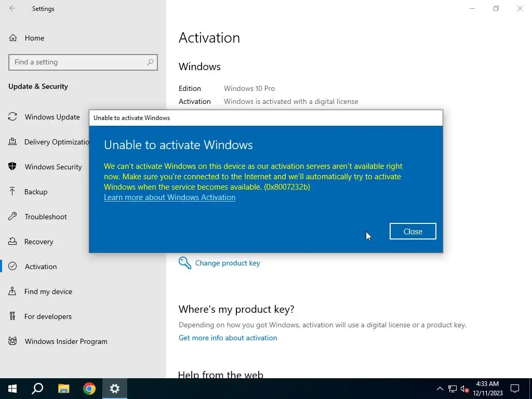Screen dimensions: 532x399
Task: Open Learn more about Windows Activation link
Action: pyautogui.click(x=170, y=197)
